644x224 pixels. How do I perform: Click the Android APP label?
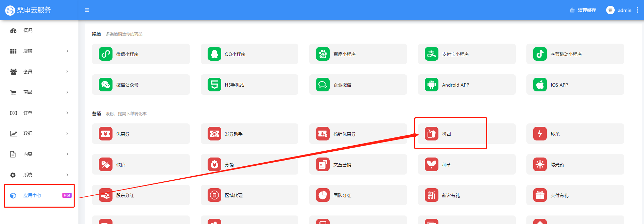pyautogui.click(x=455, y=85)
